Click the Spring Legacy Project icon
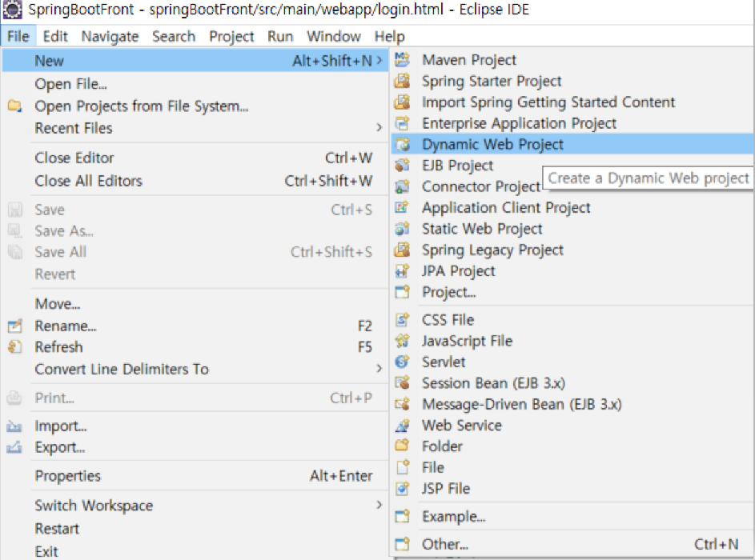 coord(402,250)
